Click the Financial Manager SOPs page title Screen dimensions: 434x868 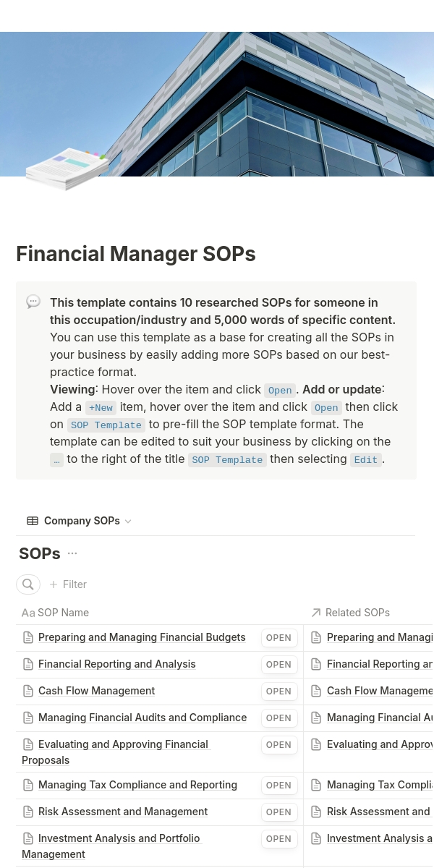point(136,254)
